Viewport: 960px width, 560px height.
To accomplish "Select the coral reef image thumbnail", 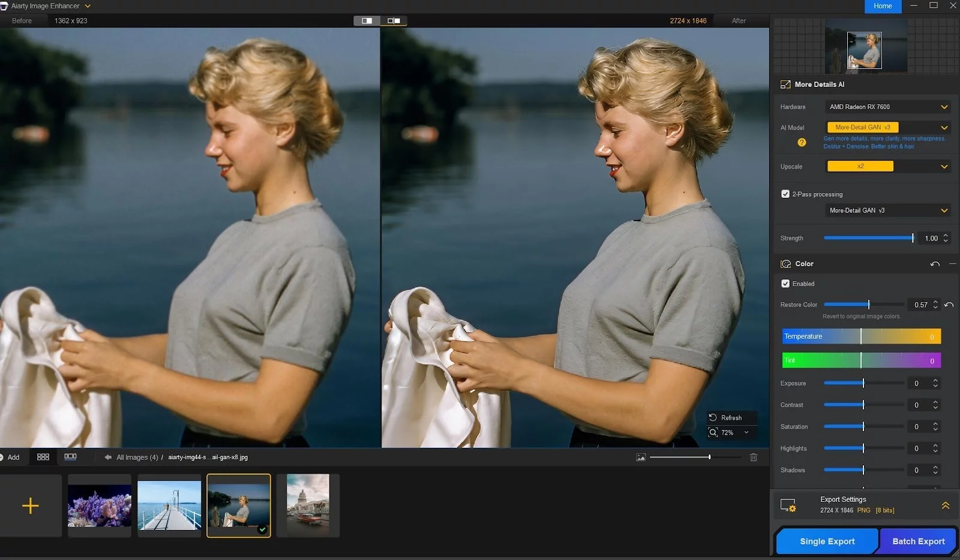I will point(99,505).
